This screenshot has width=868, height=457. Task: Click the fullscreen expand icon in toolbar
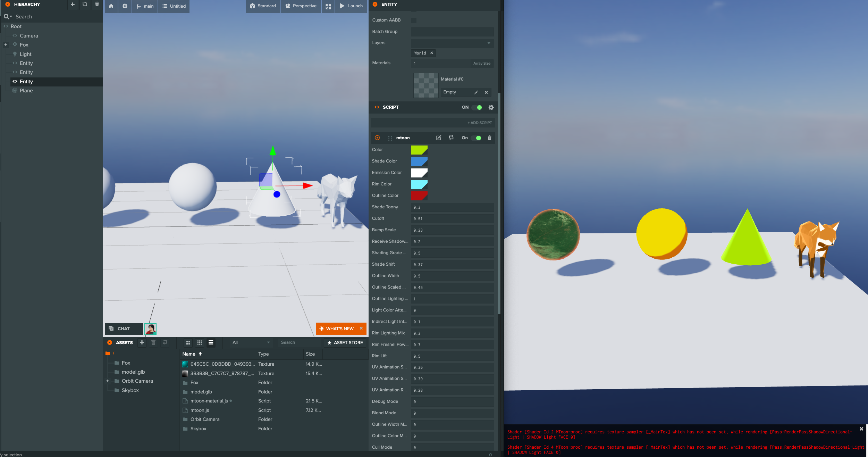328,6
